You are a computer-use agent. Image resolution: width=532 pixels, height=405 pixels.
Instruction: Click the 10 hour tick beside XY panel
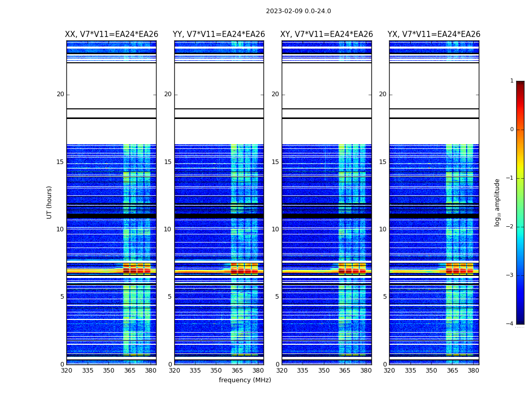[x=275, y=229]
